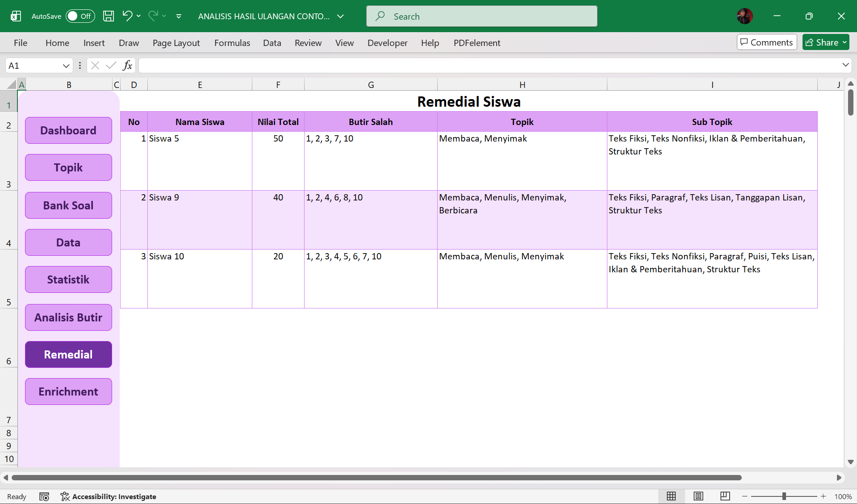This screenshot has width=857, height=504.
Task: Switch to Normal view icon
Action: 671,496
